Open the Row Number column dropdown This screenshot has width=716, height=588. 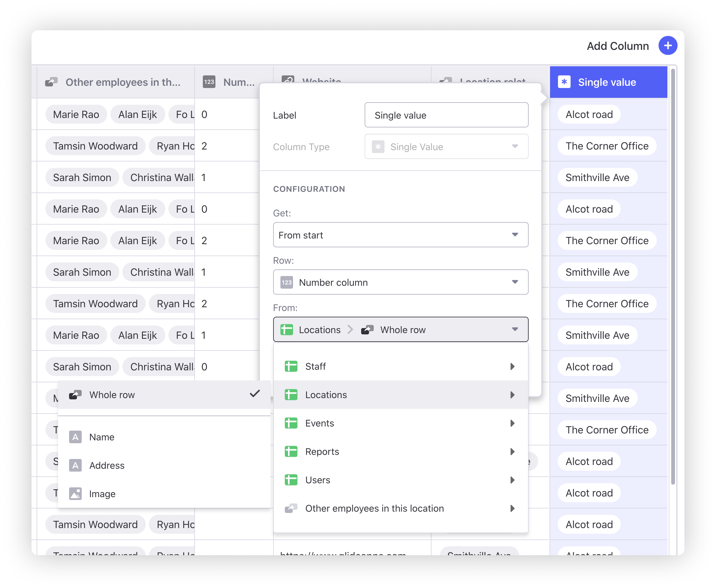[400, 282]
